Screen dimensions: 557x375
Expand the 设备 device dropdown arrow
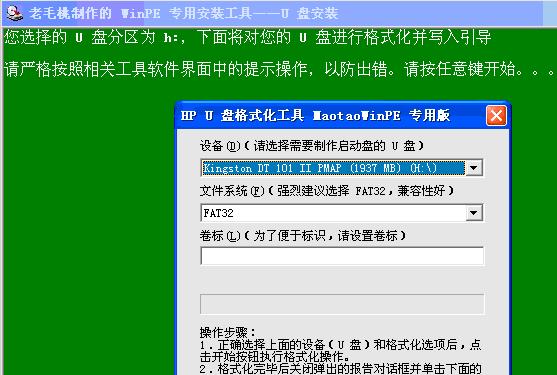pyautogui.click(x=474, y=168)
